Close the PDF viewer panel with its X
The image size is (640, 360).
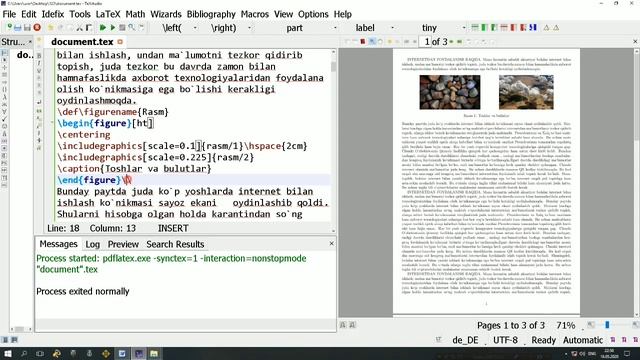tap(635, 41)
